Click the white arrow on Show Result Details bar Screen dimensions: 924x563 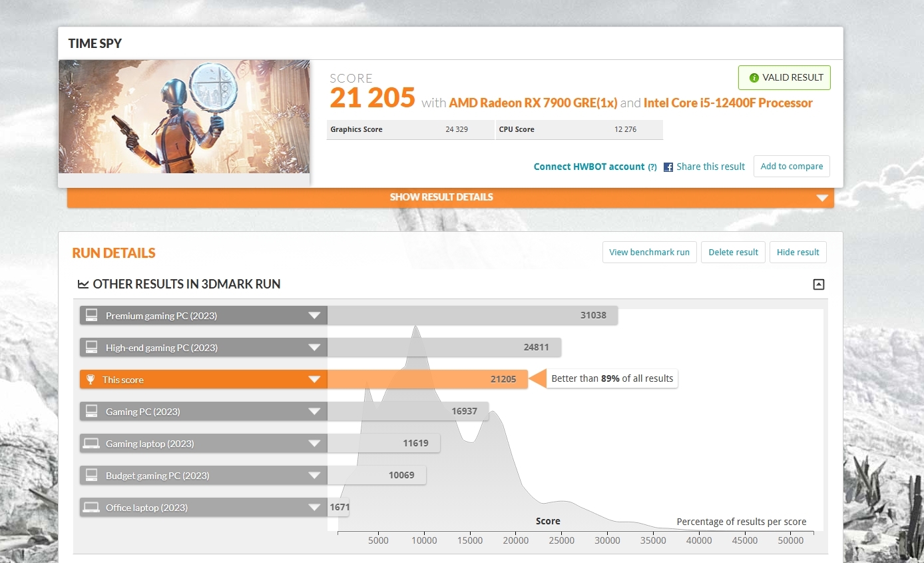point(822,198)
